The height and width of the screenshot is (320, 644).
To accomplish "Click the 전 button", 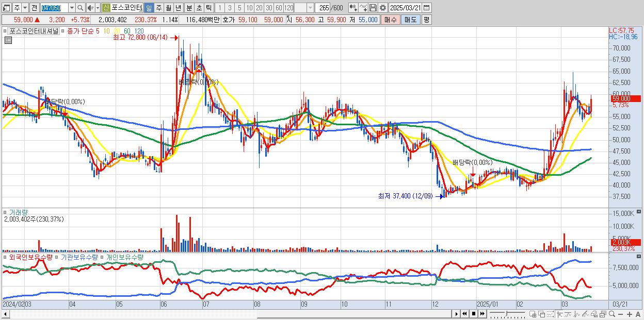I will pos(34,8).
